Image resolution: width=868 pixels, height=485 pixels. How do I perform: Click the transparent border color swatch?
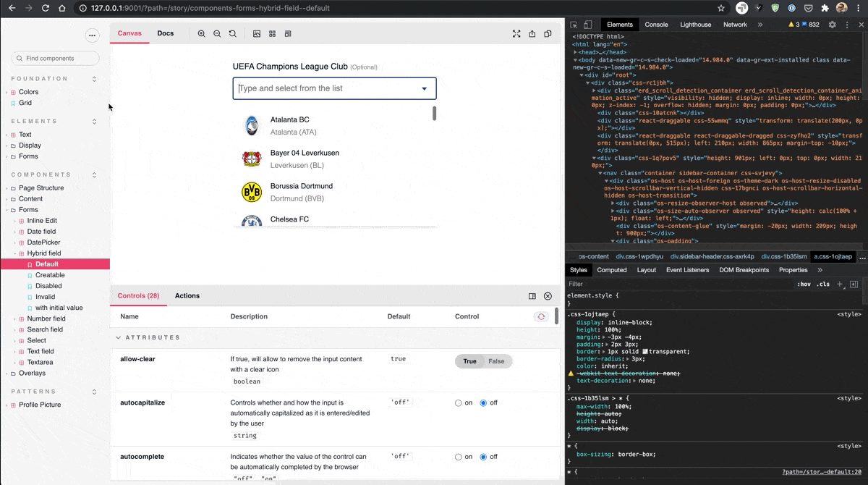point(645,352)
